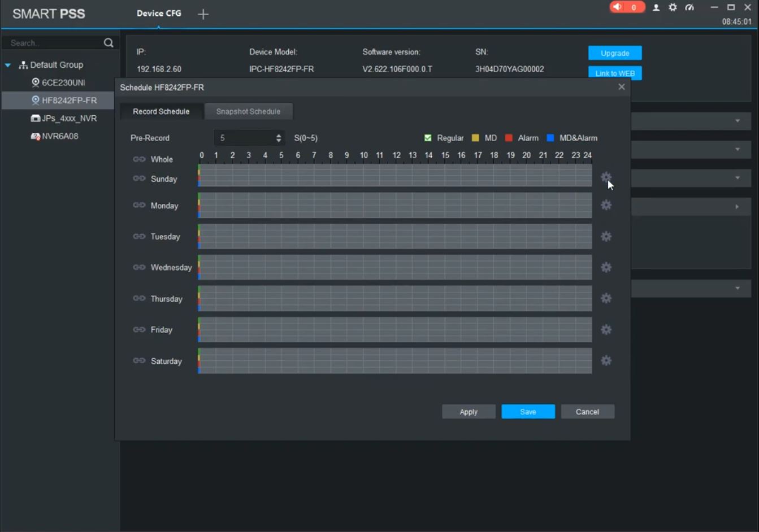Select the MD record type checkbox
Viewport: 759px width, 532px height.
coord(475,138)
